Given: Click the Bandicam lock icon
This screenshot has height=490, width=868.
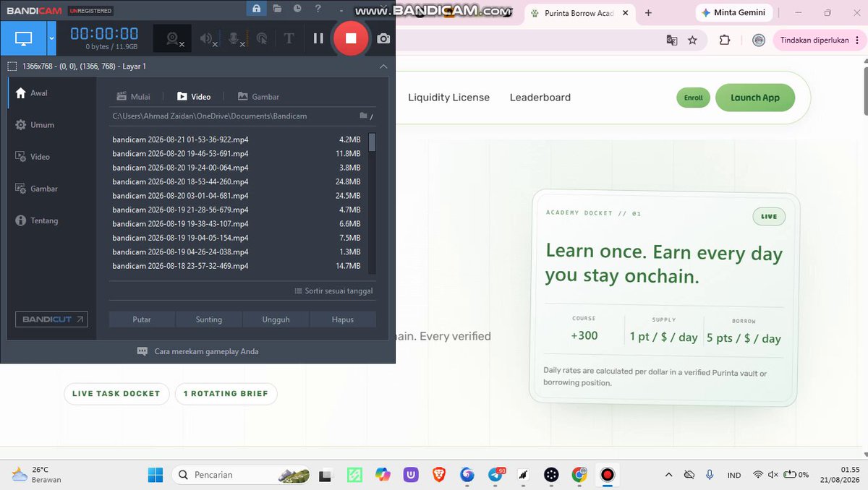Looking at the screenshot, I should point(256,9).
